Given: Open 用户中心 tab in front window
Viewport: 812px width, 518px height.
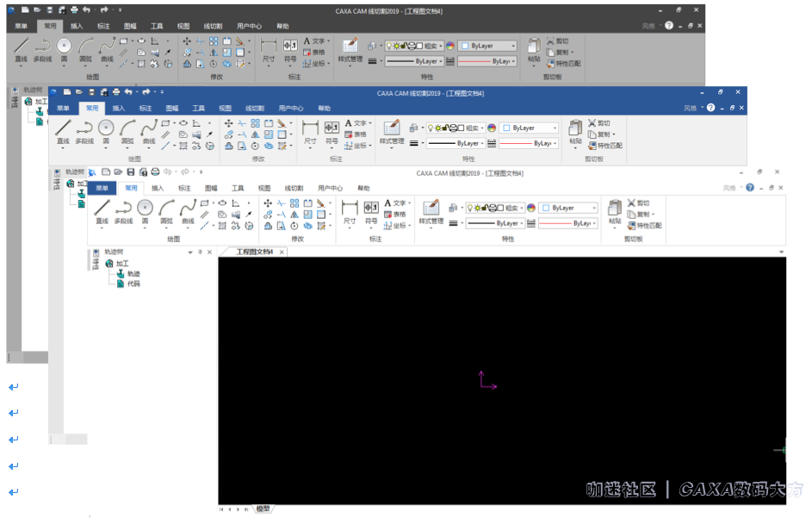Looking at the screenshot, I should (x=330, y=188).
